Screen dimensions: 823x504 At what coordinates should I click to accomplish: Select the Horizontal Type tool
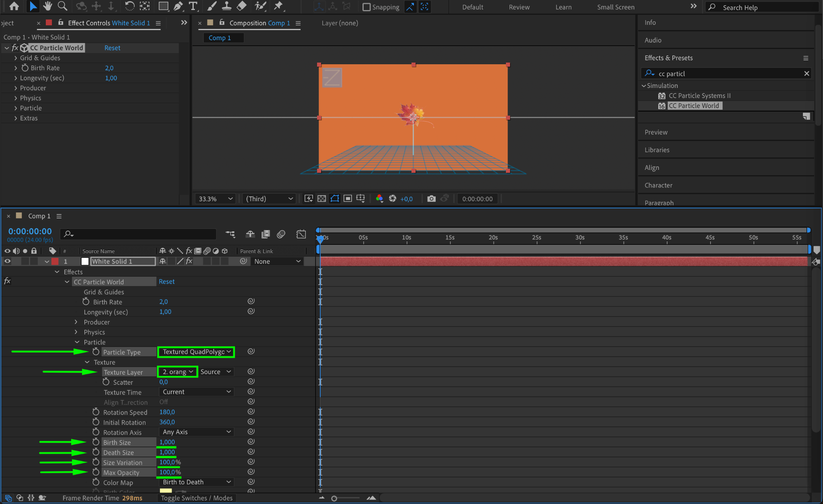(193, 6)
